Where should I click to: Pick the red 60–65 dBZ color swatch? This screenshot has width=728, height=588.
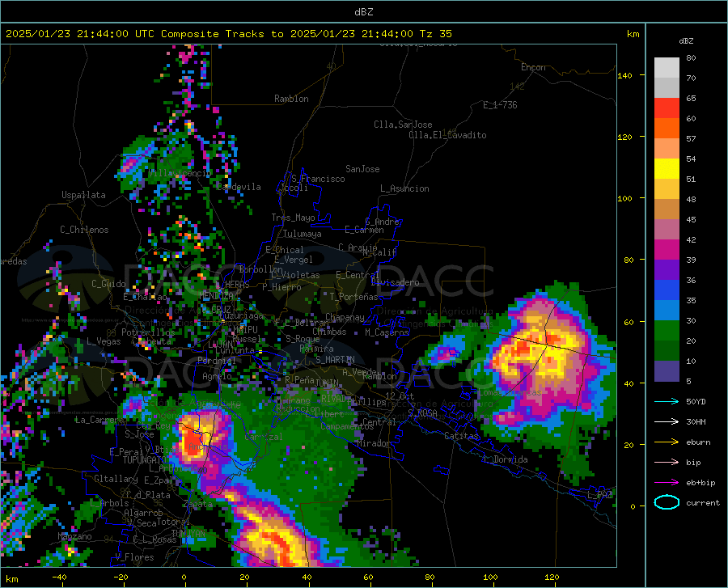coord(667,108)
